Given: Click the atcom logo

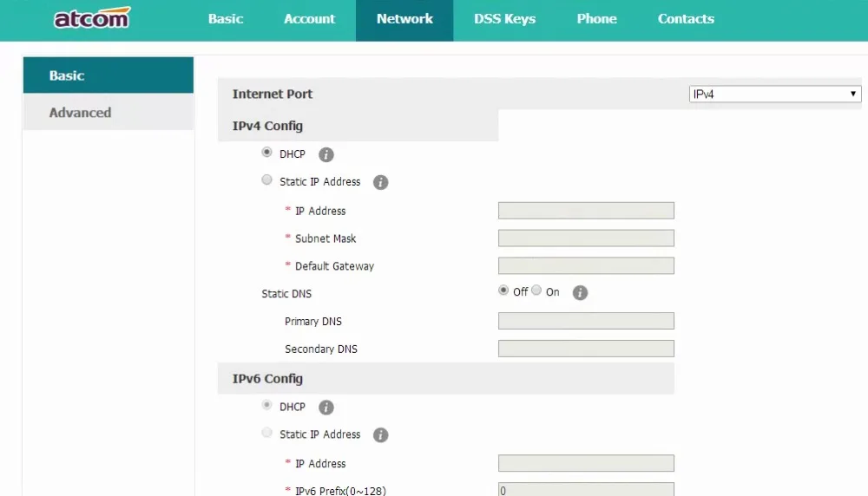Looking at the screenshot, I should tap(92, 17).
